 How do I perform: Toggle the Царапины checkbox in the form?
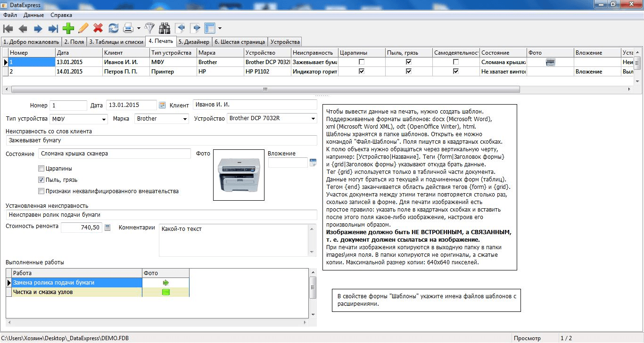click(x=41, y=169)
